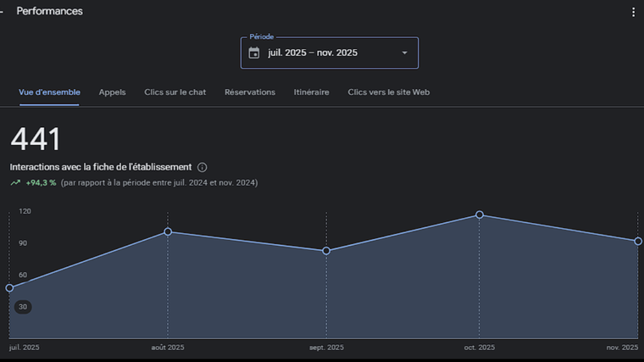Click the +94,3 % comparison text
The image size is (644, 362).
coord(41,182)
